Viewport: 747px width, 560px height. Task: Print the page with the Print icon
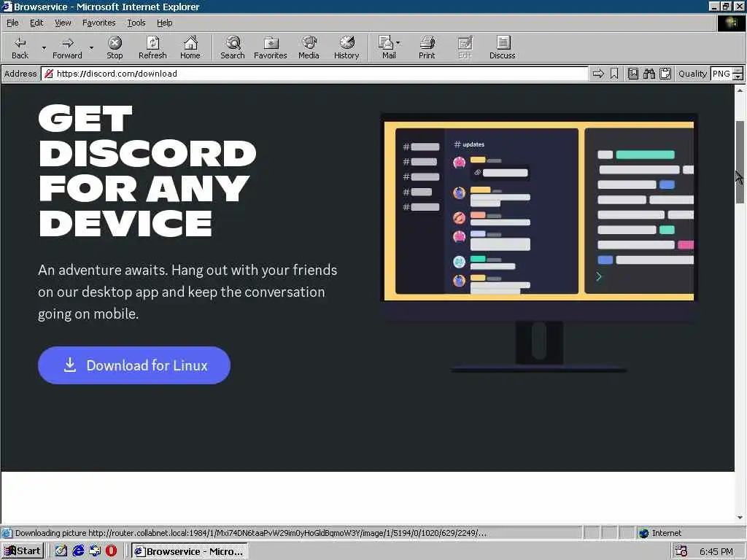tap(427, 47)
